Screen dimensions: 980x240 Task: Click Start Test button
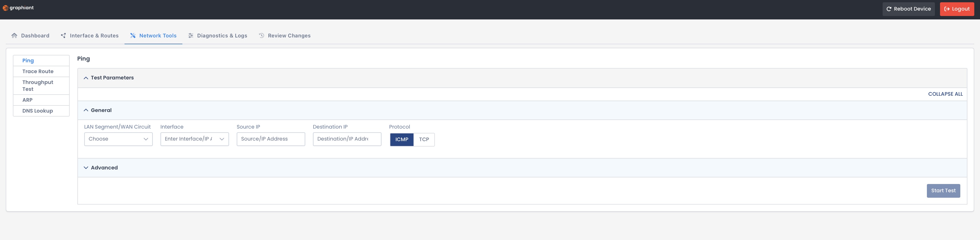[943, 191]
